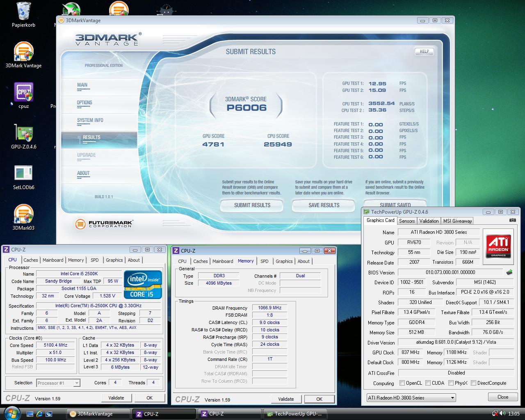Image resolution: width=525 pixels, height=420 pixels.
Task: Click Validate in the left CPU-Z window
Action: tap(116, 398)
